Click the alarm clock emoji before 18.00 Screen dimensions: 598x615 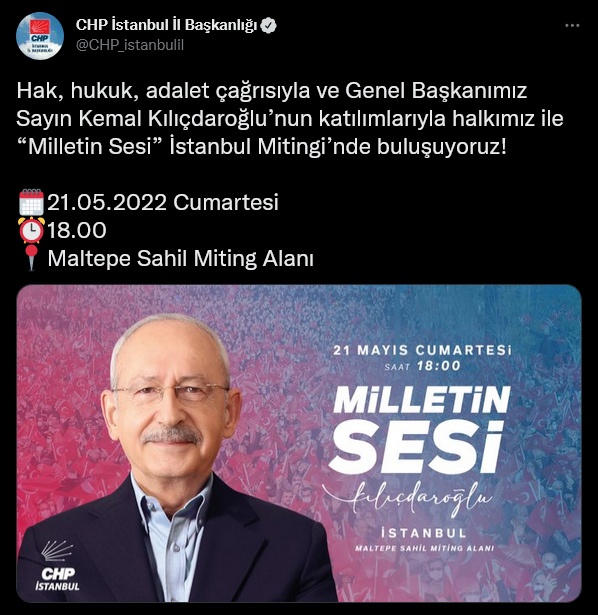[31, 230]
